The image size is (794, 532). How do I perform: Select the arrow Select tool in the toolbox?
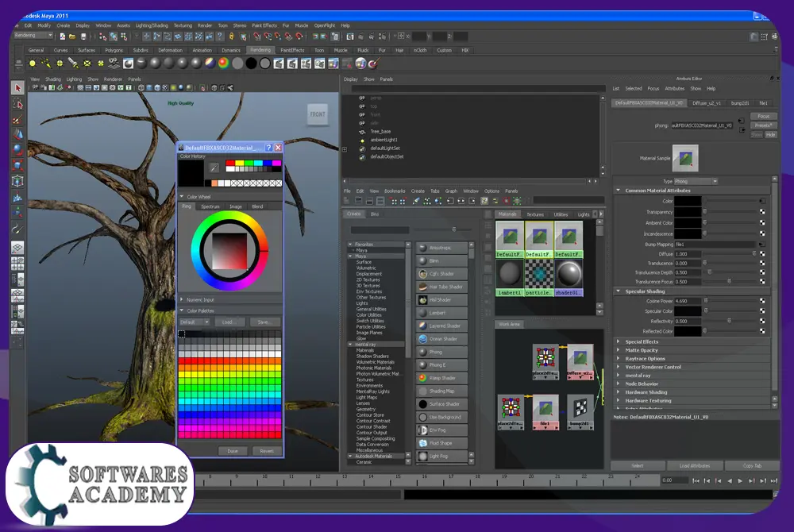pyautogui.click(x=17, y=88)
